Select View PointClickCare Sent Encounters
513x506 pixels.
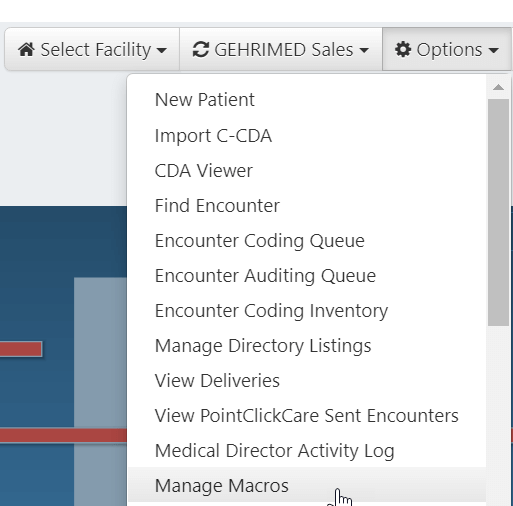pyautogui.click(x=307, y=416)
